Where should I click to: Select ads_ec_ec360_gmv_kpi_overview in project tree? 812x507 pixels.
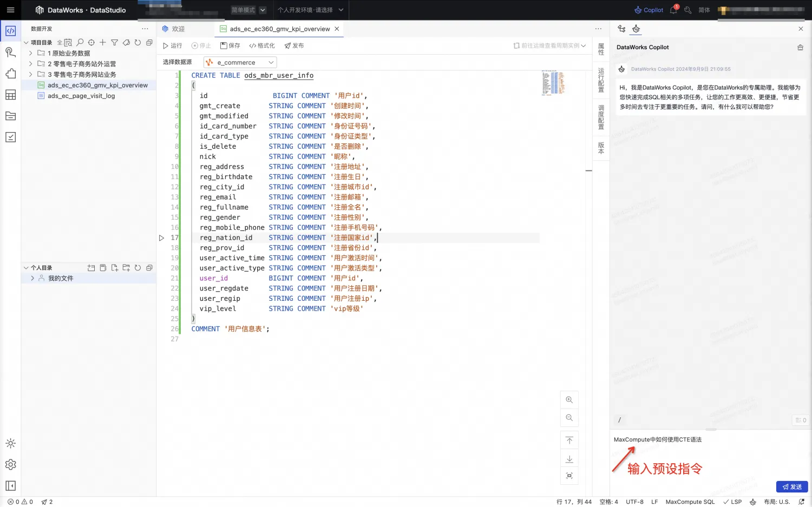97,85
